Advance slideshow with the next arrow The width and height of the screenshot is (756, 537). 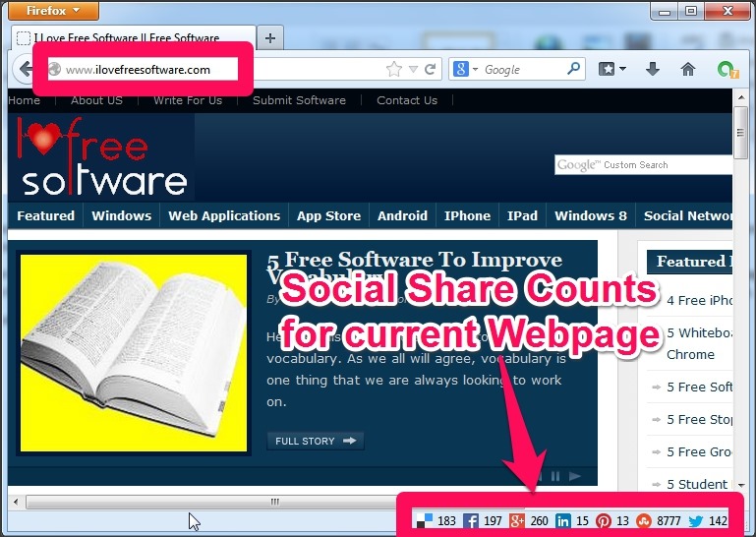coord(575,476)
